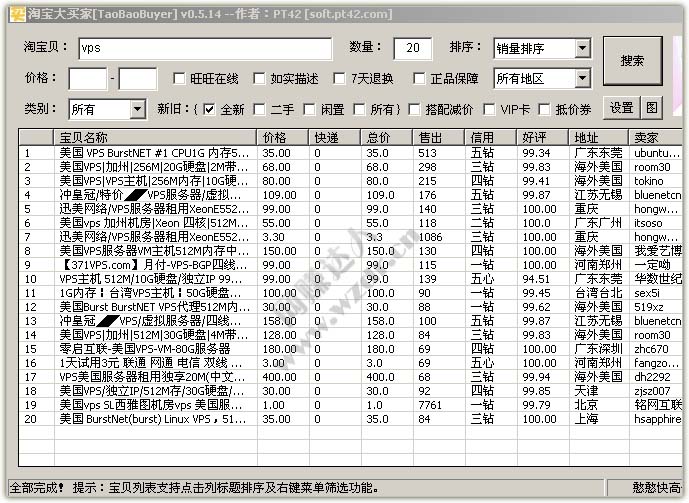Click the TaoBaoBuyer title bar app icon
The height and width of the screenshot is (503, 689).
[x=18, y=14]
